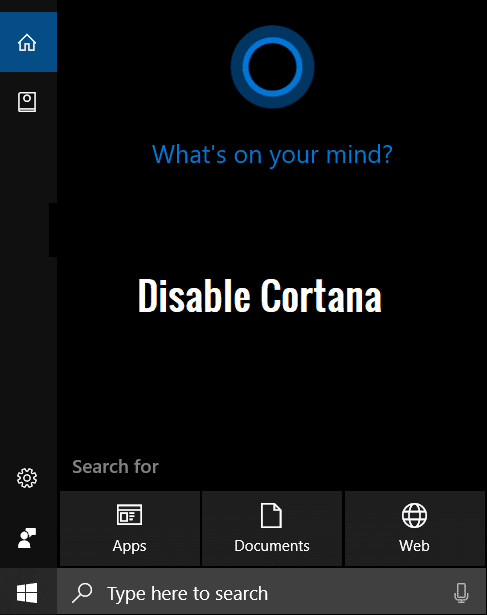Search for Web filter button
Viewport: 487px width, 615px height.
pos(414,528)
